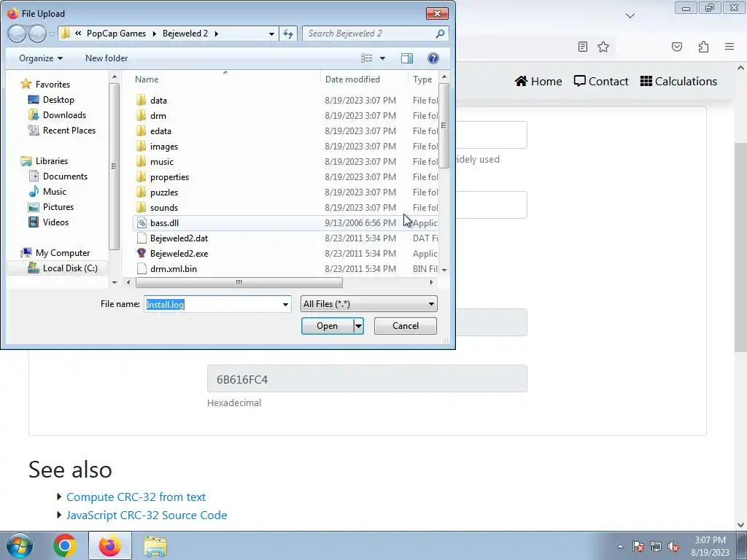Launch Chrome from the taskbar

coord(65,545)
